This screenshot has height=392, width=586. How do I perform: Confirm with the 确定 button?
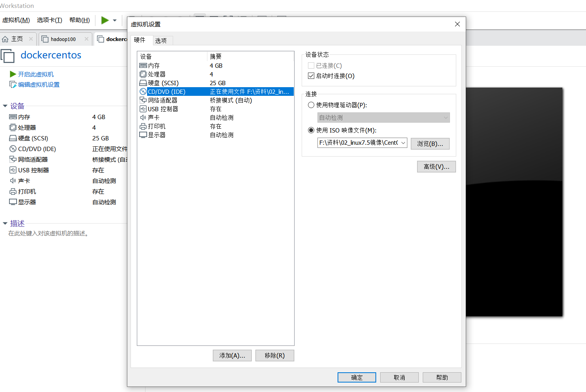pos(357,377)
